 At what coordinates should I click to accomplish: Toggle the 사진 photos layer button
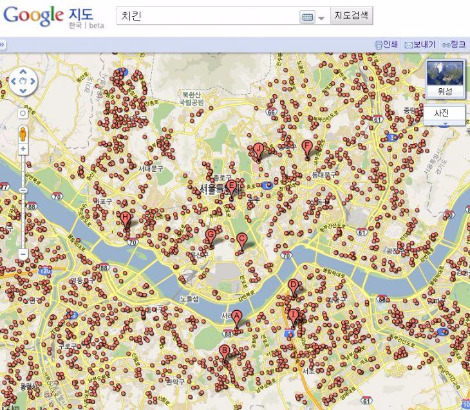coord(444,113)
